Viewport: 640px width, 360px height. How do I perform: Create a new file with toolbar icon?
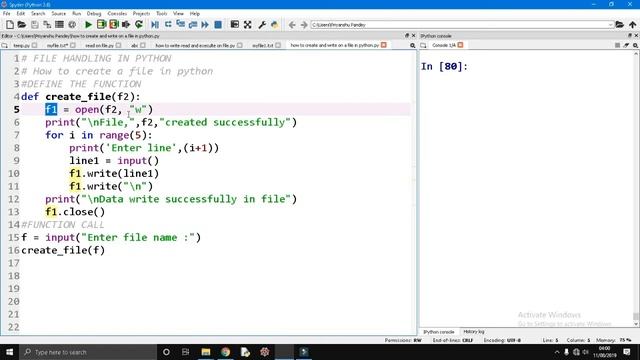pos(9,24)
